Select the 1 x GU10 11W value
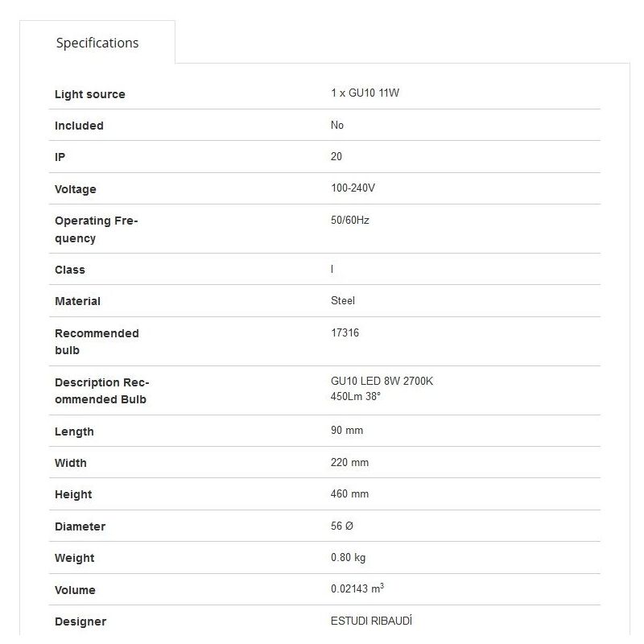This screenshot has width=644, height=644. [365, 93]
